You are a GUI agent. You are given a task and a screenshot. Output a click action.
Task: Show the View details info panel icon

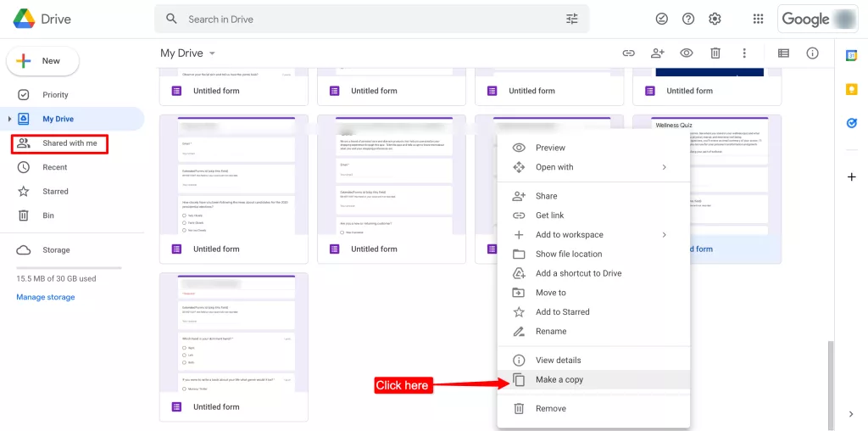click(x=812, y=53)
